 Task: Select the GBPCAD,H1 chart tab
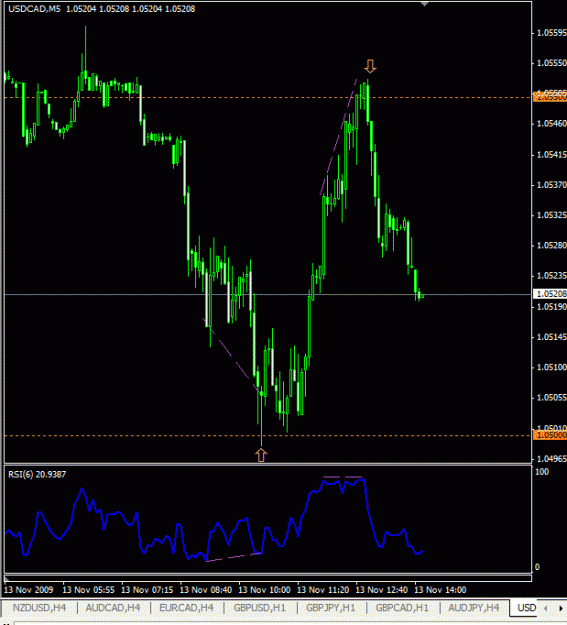(402, 608)
